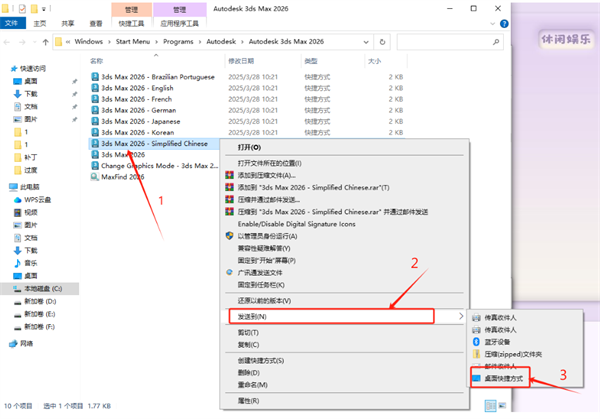Click the up-arrow navigation button

(x=43, y=42)
